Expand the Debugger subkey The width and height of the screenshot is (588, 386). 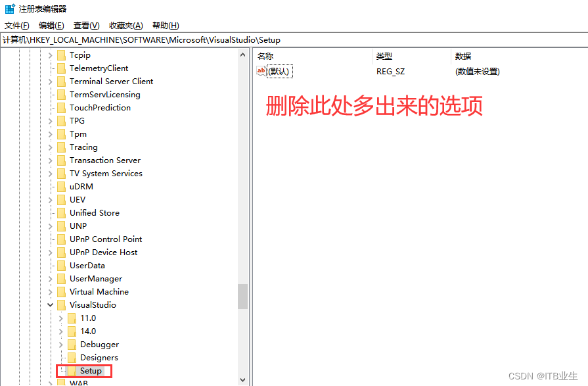60,345
